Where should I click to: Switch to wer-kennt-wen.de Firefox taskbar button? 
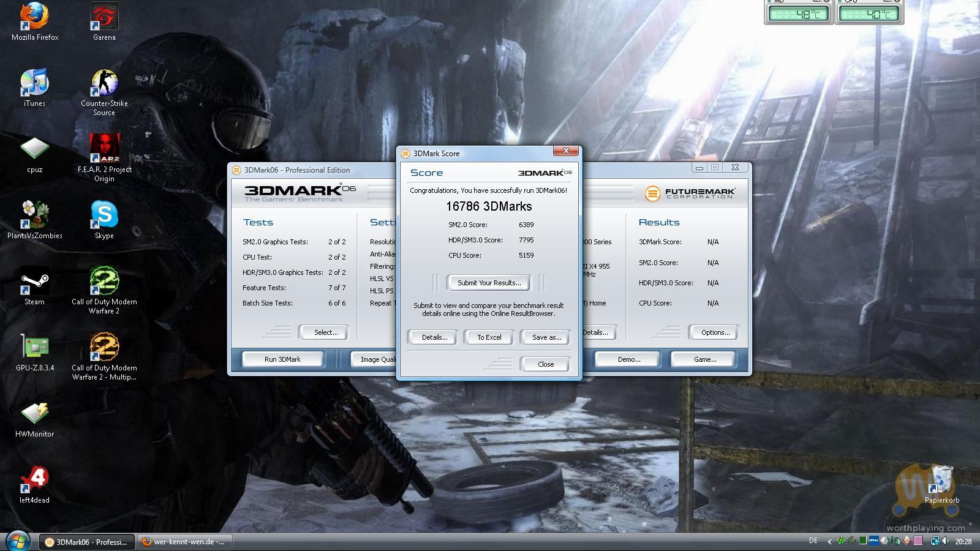185,542
